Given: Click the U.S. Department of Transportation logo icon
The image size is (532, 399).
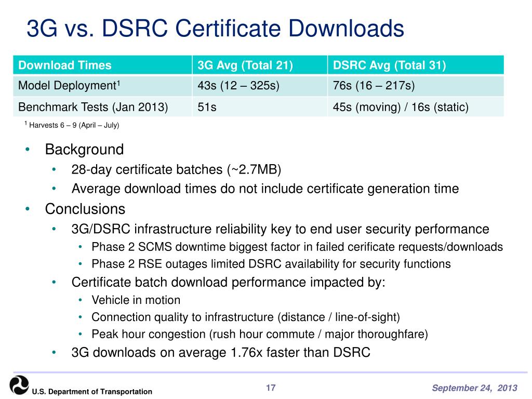Looking at the screenshot, I should click(x=19, y=385).
